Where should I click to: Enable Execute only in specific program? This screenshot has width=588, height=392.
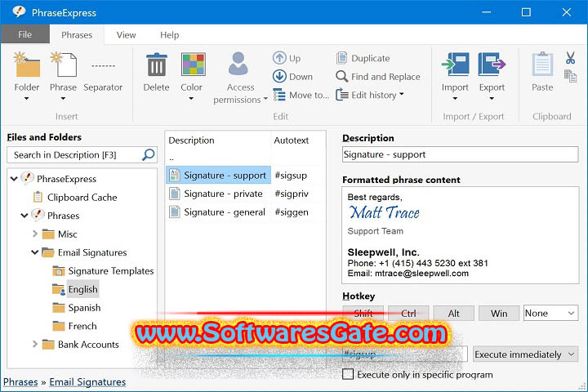(348, 374)
